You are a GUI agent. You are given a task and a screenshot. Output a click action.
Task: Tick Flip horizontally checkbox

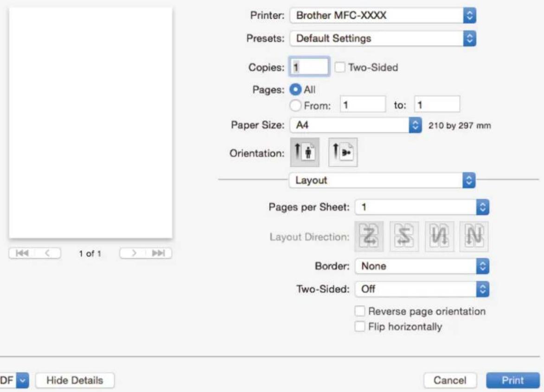pos(360,326)
